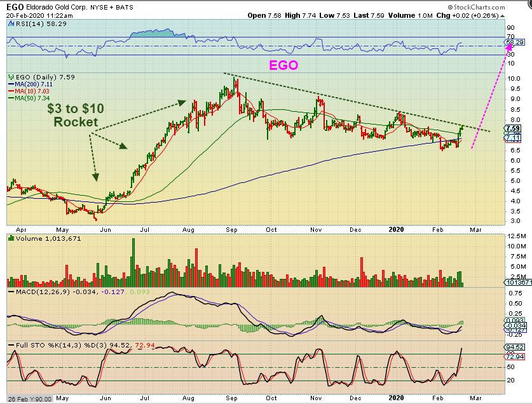The height and width of the screenshot is (404, 532).
Task: Click the 58.29 RSI value tag on the right axis
Action: (515, 43)
